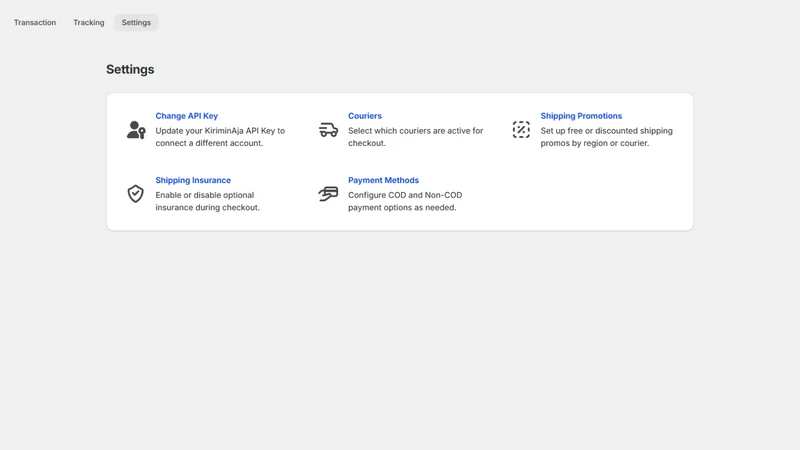This screenshot has height=450, width=800.
Task: Go to Shipping Promotions link
Action: (581, 116)
